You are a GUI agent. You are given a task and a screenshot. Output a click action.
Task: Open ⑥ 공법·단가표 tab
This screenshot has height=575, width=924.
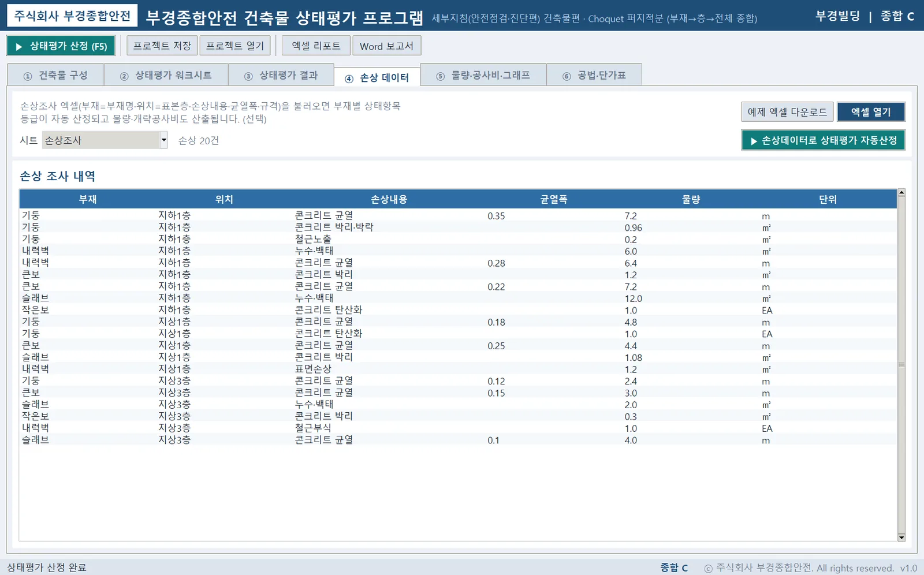[x=594, y=75]
